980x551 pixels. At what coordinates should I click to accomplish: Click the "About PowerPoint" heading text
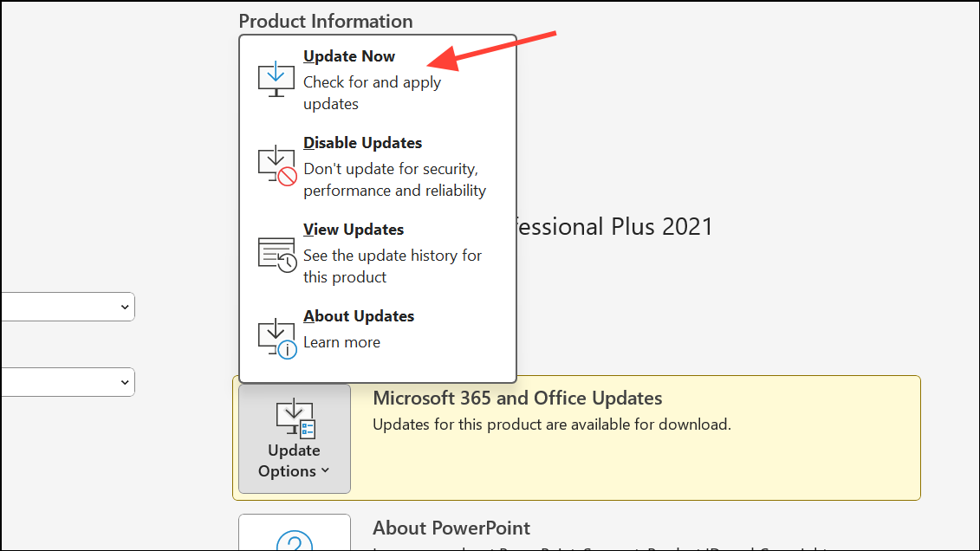[x=451, y=528]
